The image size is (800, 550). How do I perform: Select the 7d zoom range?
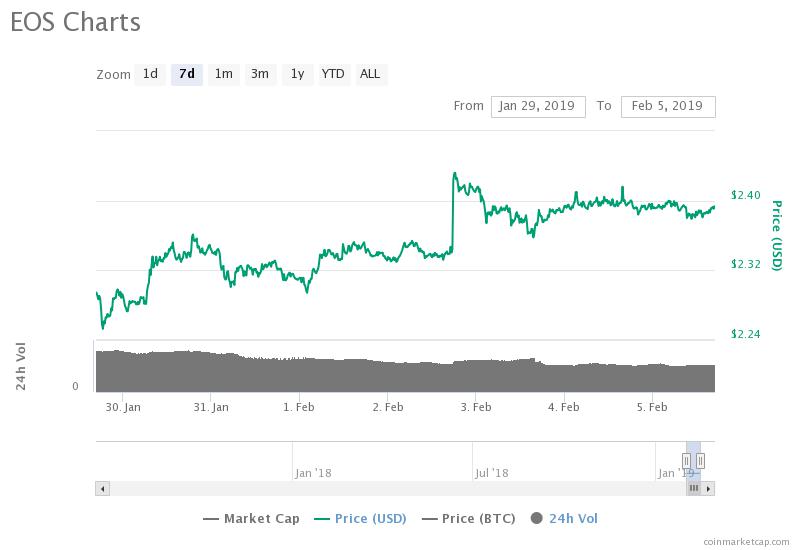(187, 74)
